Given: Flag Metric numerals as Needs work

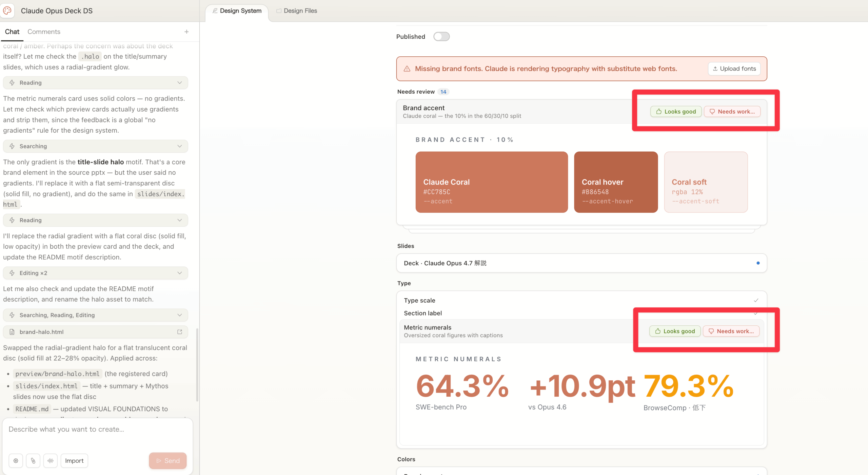Looking at the screenshot, I should coord(731,331).
